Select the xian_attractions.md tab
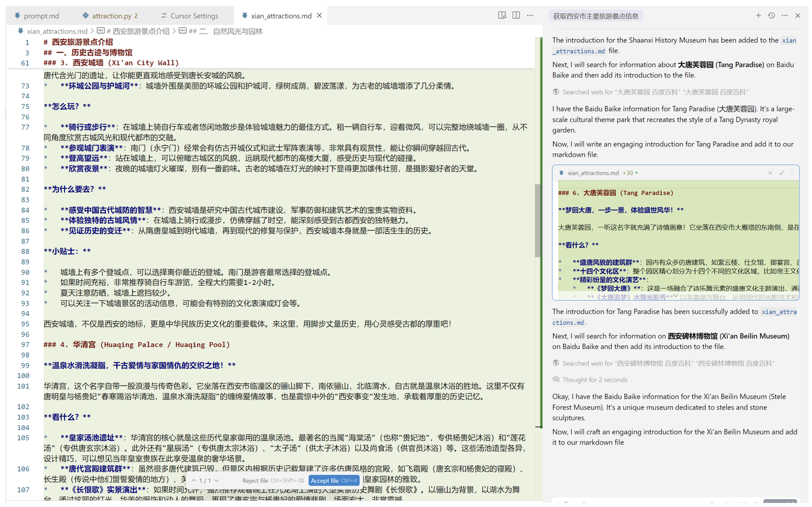The width and height of the screenshot is (812, 507). click(281, 16)
